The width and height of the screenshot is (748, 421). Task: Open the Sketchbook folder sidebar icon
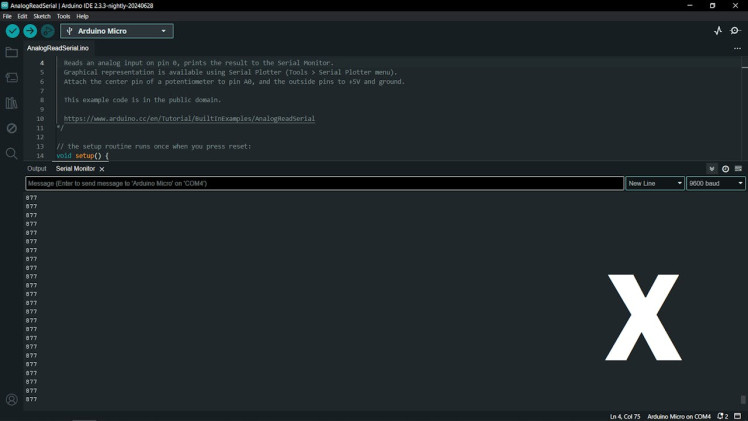[x=11, y=52]
